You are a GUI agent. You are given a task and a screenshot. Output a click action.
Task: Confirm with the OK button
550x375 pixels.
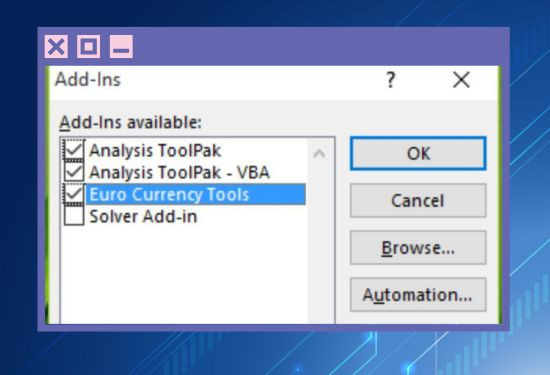coord(418,154)
